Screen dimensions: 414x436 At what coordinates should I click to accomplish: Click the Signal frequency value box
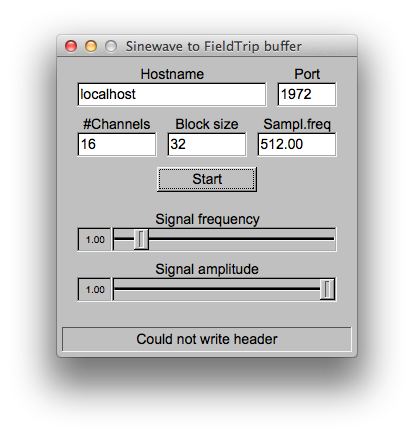click(94, 239)
